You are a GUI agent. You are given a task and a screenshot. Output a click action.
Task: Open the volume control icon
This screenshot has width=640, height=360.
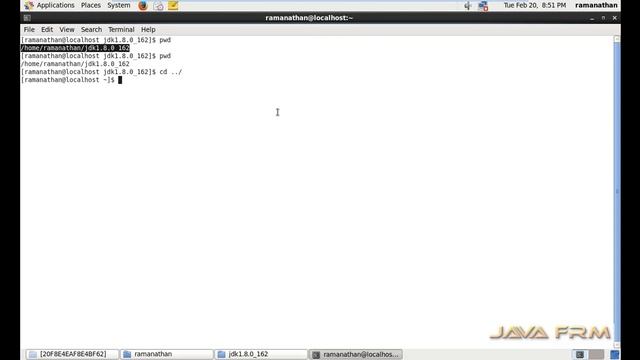[x=468, y=6]
